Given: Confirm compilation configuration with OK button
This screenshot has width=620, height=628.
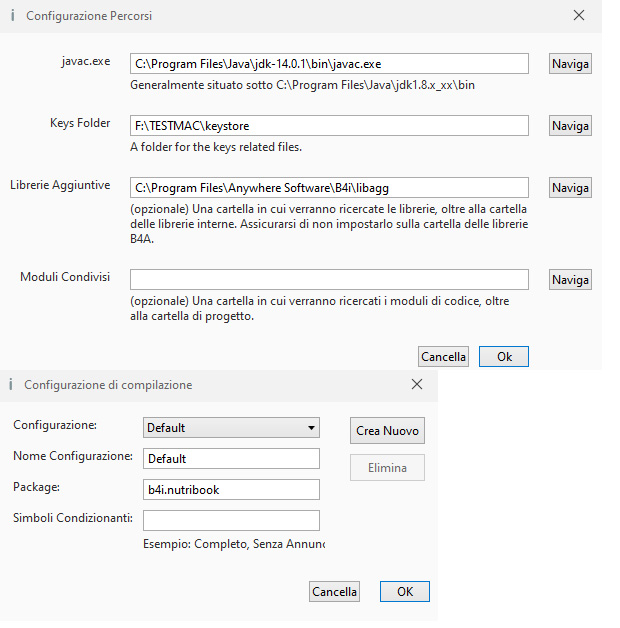Looking at the screenshot, I should pos(404,591).
